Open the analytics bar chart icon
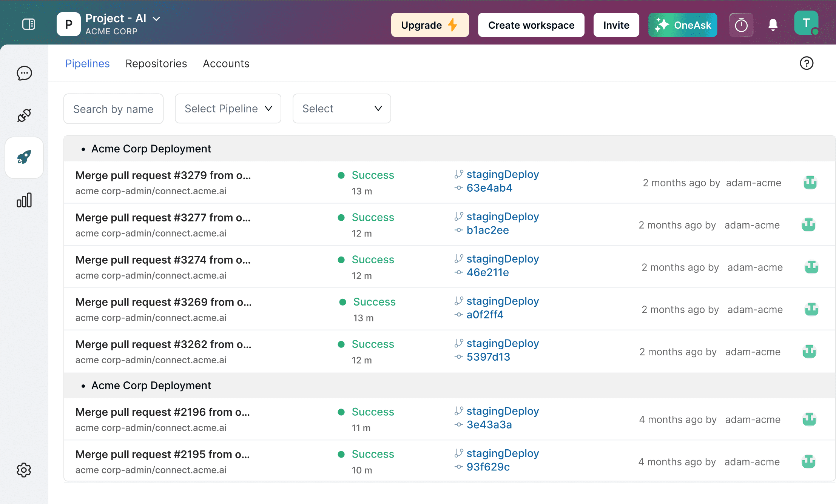Screen dimensions: 836x504 (x=24, y=200)
